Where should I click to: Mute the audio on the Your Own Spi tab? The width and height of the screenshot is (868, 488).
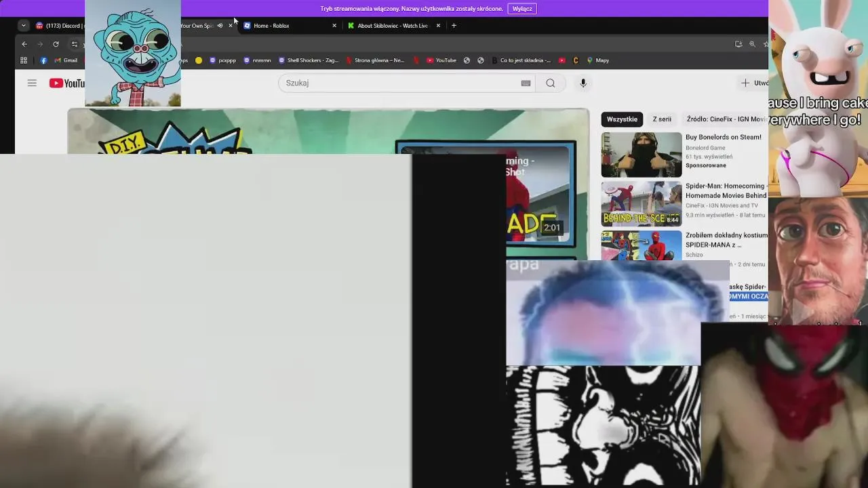(x=220, y=26)
